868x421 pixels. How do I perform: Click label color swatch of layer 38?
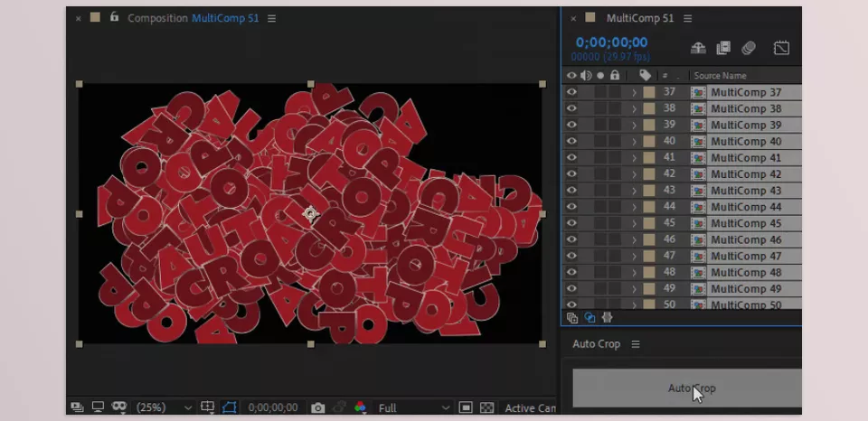pyautogui.click(x=649, y=108)
